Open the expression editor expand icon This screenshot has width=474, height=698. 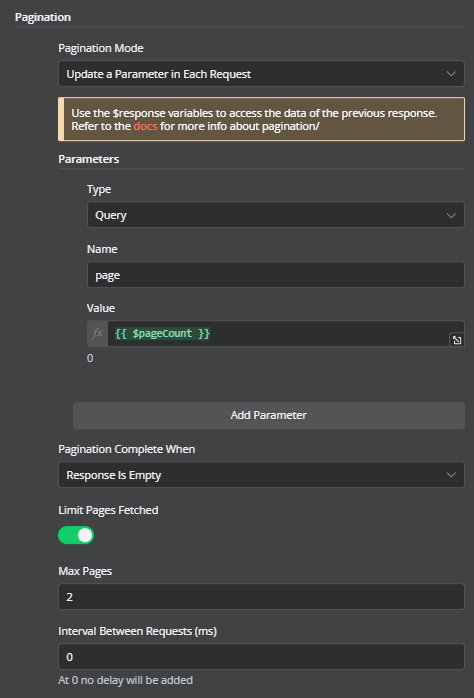pyautogui.click(x=457, y=340)
